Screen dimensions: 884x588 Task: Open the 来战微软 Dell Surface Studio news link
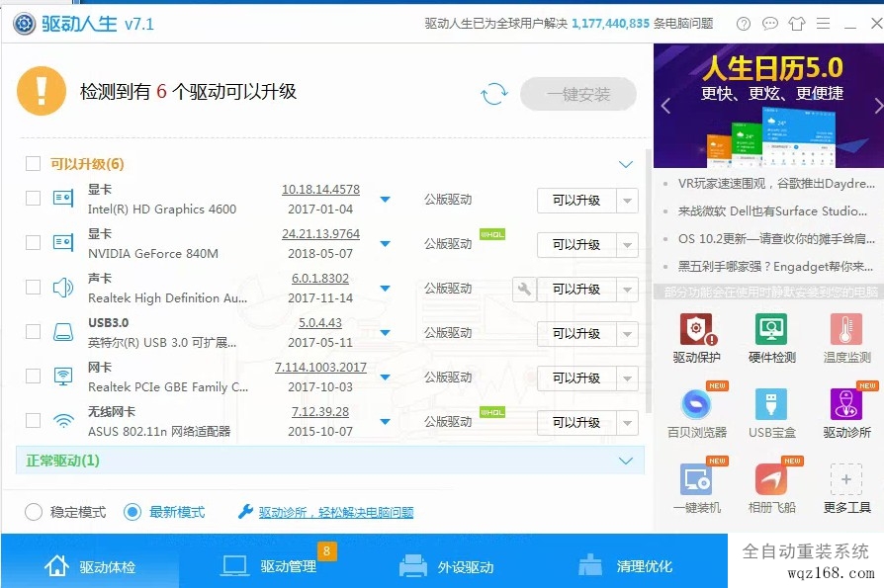[772, 211]
